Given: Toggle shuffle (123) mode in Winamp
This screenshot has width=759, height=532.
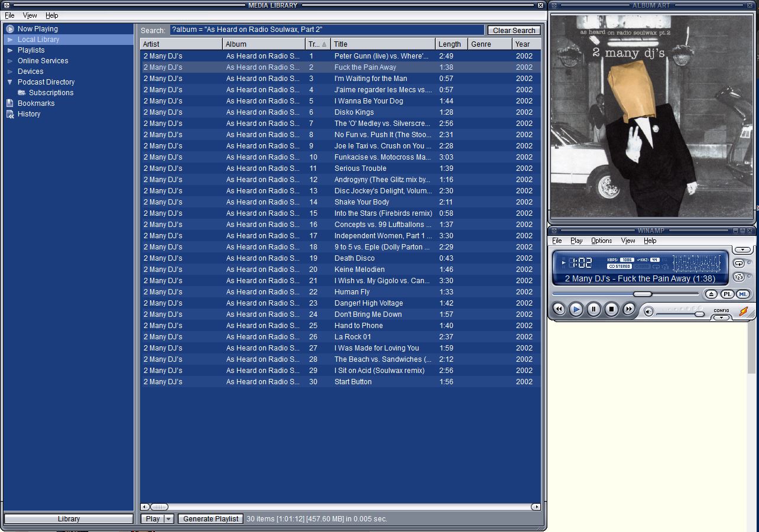Looking at the screenshot, I should (739, 277).
